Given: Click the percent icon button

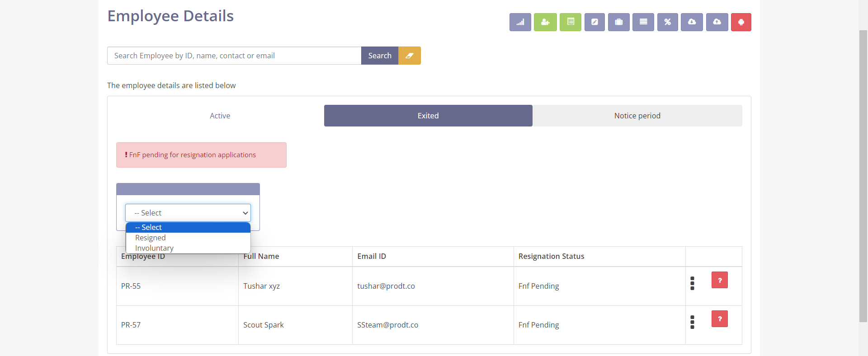Looking at the screenshot, I should [667, 22].
